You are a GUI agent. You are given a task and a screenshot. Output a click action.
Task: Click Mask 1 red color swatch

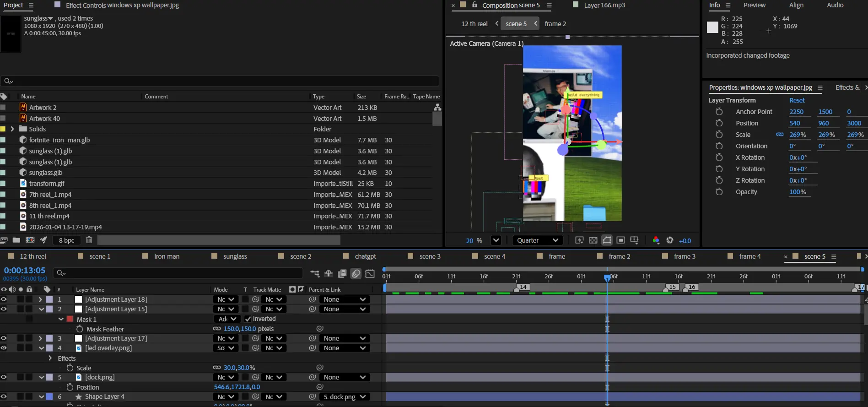click(70, 319)
